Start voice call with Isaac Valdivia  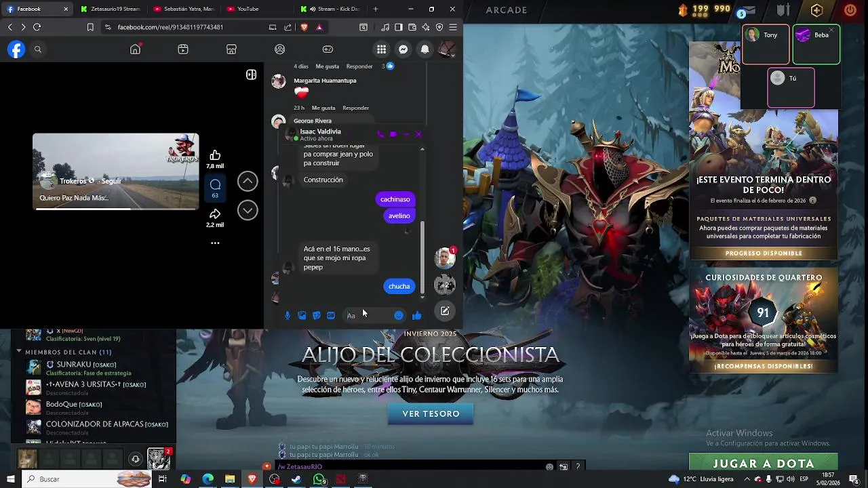(x=380, y=134)
